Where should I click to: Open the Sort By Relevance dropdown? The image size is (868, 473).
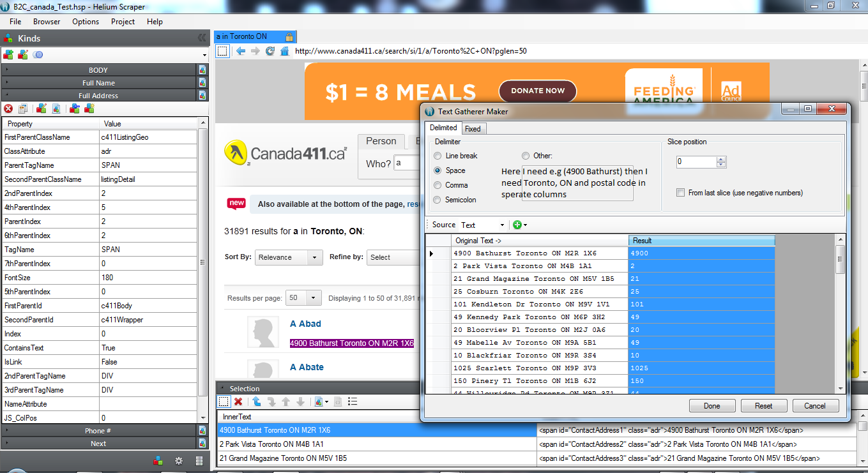[289, 257]
